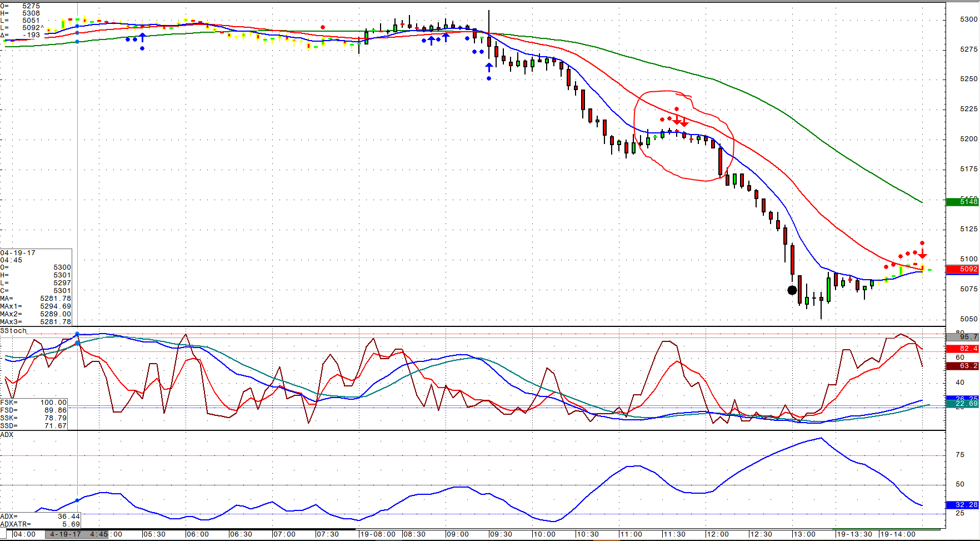The image size is (980, 541).
Task: Click the 5100 price axis label
Action: 968,259
